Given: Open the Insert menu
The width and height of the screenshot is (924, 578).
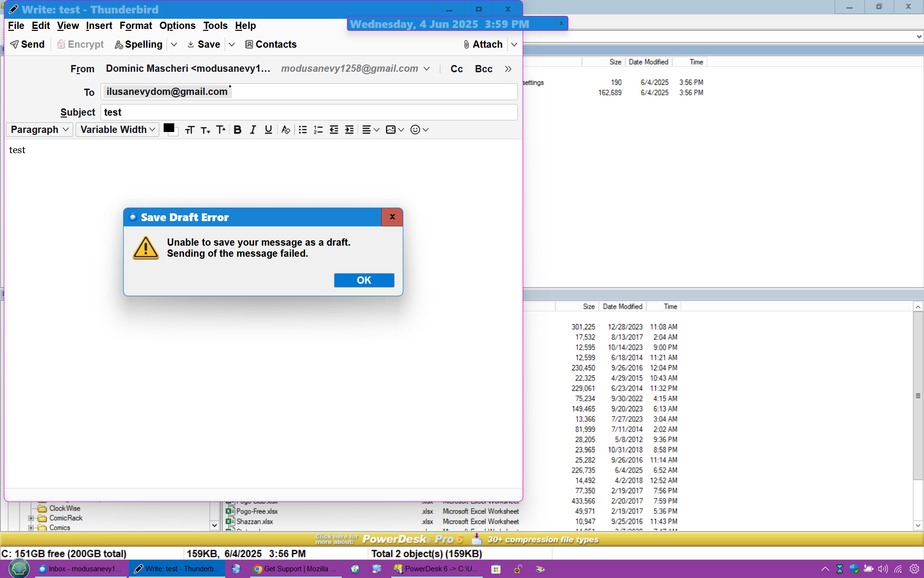Looking at the screenshot, I should click(x=99, y=26).
